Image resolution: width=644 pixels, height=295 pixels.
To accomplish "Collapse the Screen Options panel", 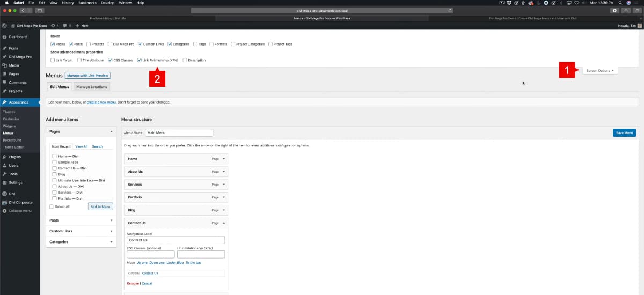I will (600, 70).
